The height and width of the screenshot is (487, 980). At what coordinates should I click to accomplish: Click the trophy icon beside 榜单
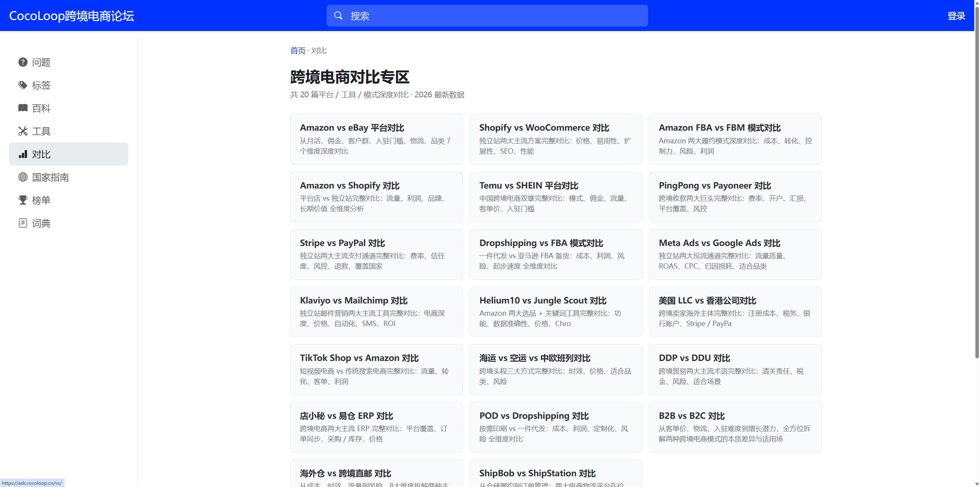coord(23,200)
